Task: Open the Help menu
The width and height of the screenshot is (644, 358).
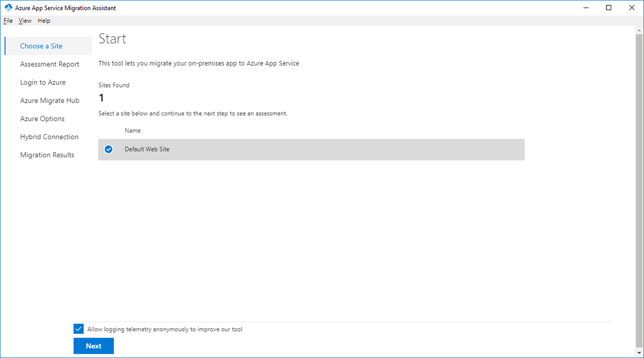Action: (x=44, y=20)
